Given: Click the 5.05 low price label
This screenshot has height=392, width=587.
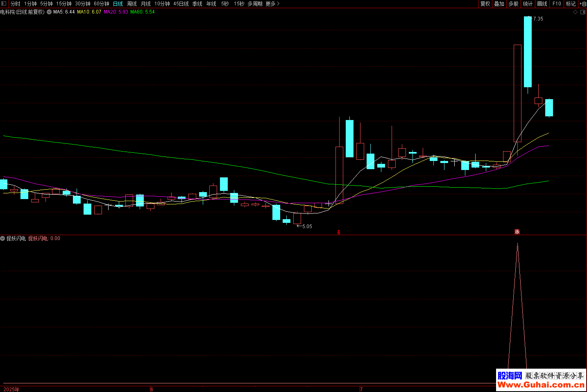Looking at the screenshot, I should tap(307, 227).
